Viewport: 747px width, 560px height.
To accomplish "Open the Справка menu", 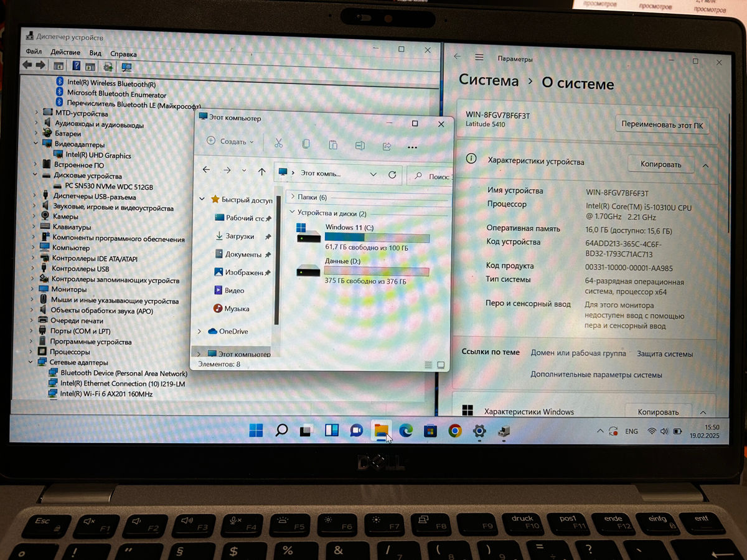I will pyautogui.click(x=123, y=54).
